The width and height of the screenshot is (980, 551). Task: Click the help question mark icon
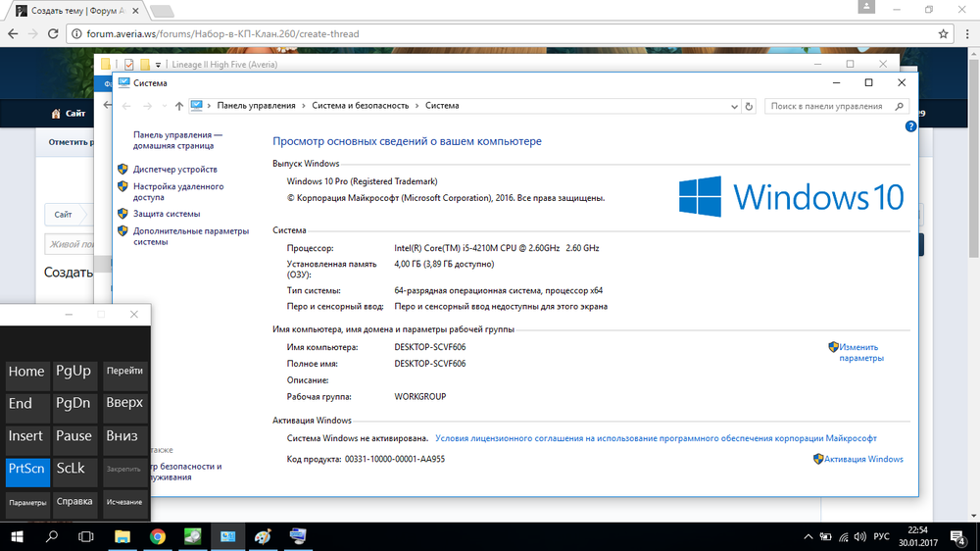coord(910,126)
